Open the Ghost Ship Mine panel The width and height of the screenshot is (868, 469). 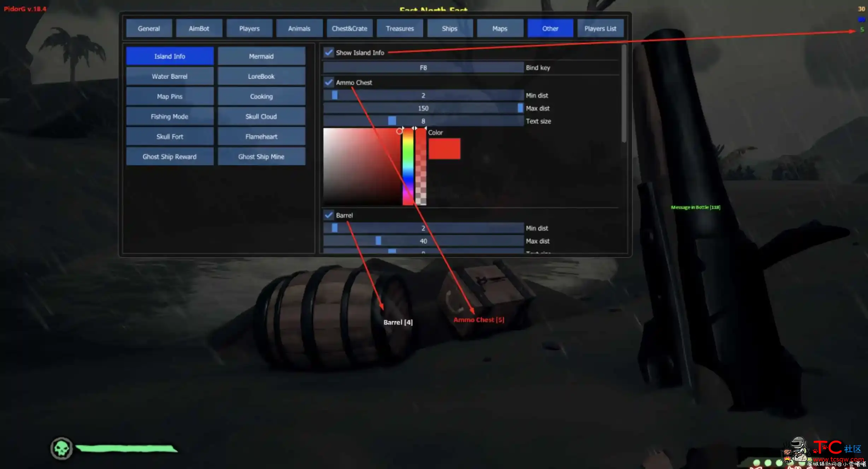261,156
